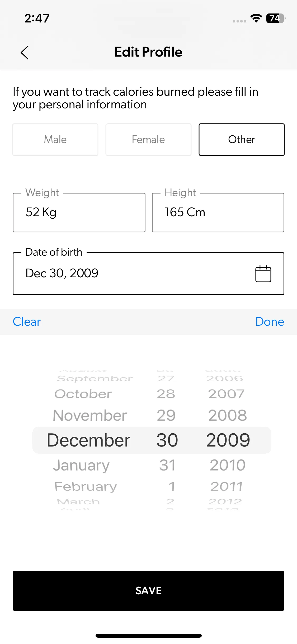Tap the black SAVE button
Screen dimensions: 297x644
click(x=148, y=591)
